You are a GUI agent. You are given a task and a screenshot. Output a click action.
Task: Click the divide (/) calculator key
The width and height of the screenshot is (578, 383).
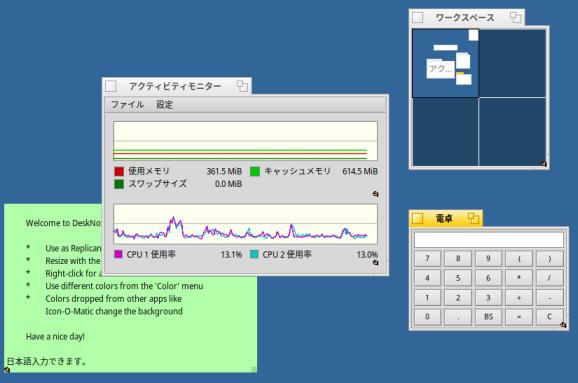click(x=550, y=278)
